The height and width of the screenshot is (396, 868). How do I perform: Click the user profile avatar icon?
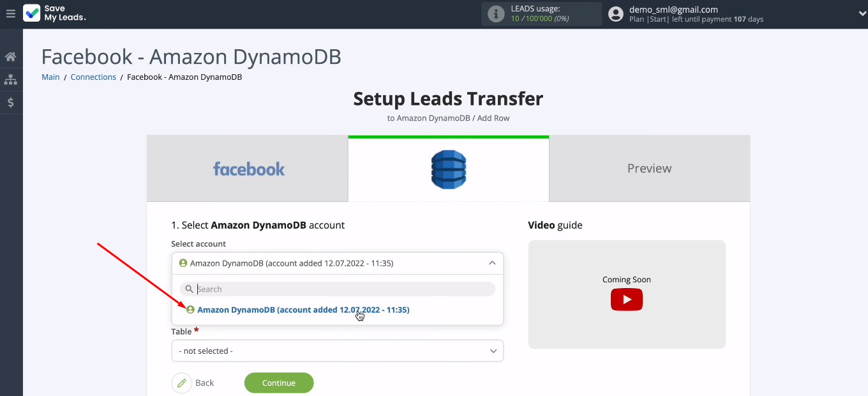(615, 14)
